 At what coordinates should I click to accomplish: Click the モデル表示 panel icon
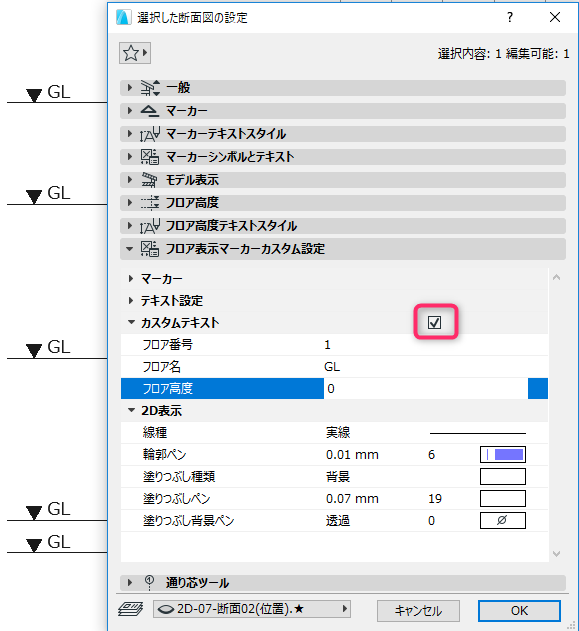coord(149,180)
